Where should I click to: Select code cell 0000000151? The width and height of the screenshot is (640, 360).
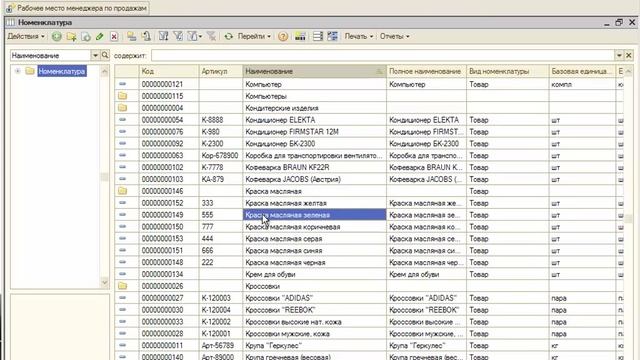169,251
